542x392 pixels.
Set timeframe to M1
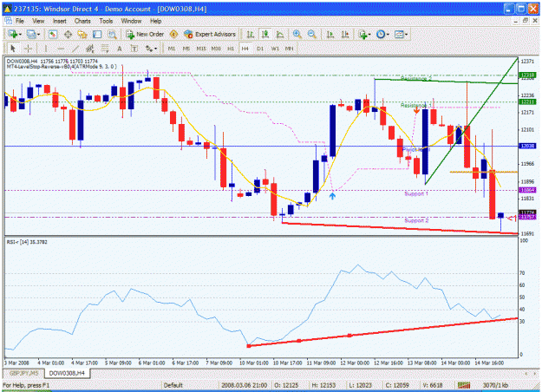[172, 49]
